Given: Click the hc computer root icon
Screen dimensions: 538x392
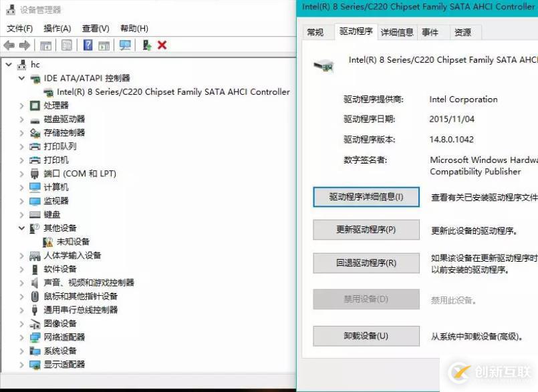Looking at the screenshot, I should coord(21,65).
